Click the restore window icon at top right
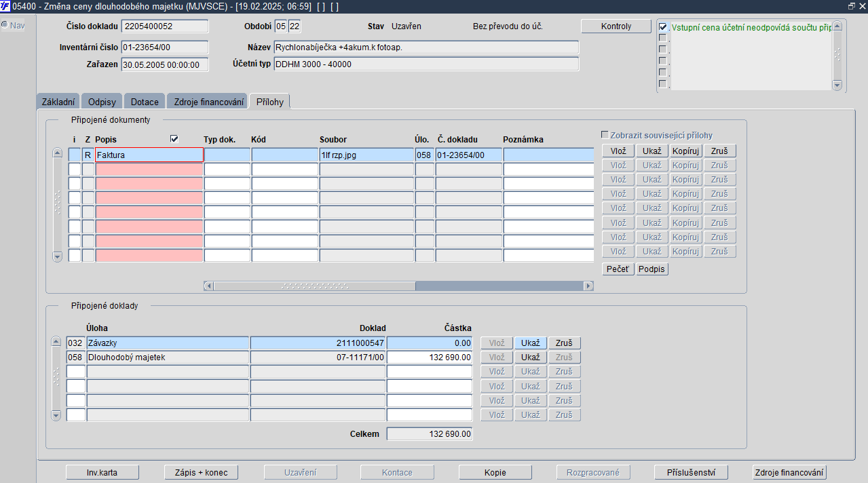Image resolution: width=868 pixels, height=483 pixels. coord(852,6)
